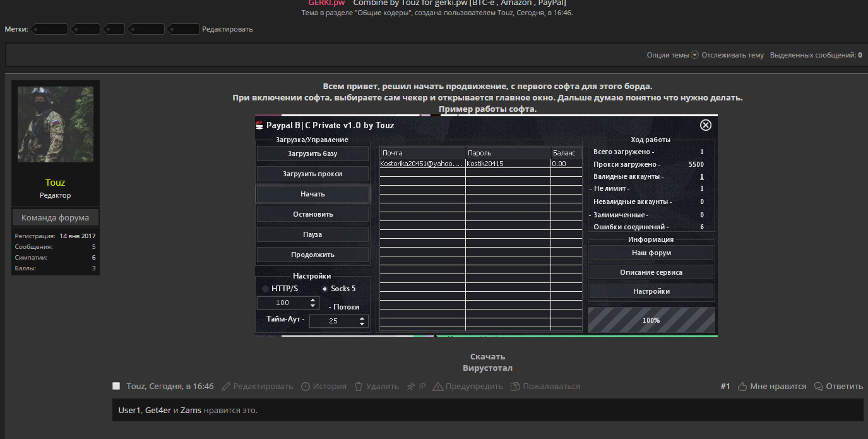The height and width of the screenshot is (439, 868).
Task: Click the warning triangle icon Предупредить
Action: [438, 387]
